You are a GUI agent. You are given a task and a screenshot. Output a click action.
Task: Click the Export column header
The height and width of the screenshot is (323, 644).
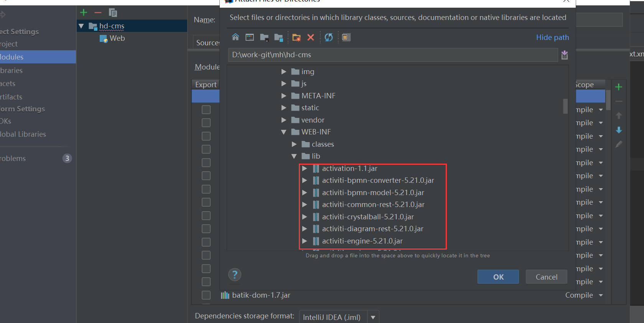206,84
